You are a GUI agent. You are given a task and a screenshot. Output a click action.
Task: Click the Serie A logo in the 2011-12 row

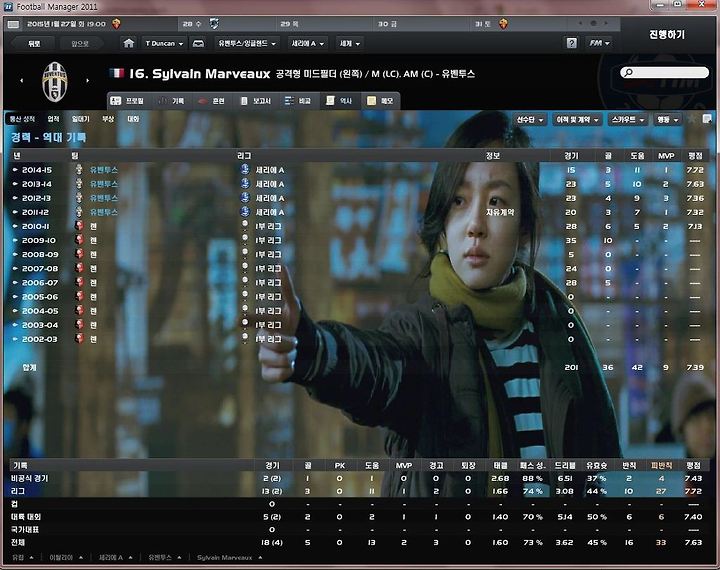[x=245, y=212]
